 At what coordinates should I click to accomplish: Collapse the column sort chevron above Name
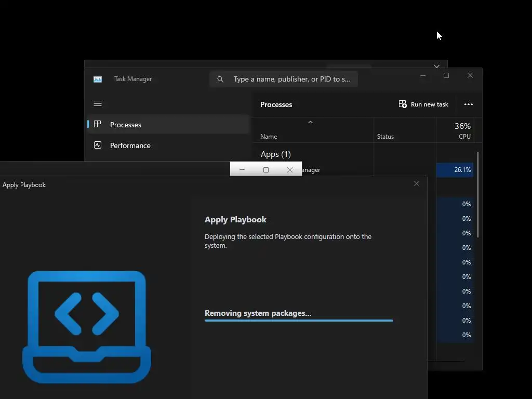point(310,122)
